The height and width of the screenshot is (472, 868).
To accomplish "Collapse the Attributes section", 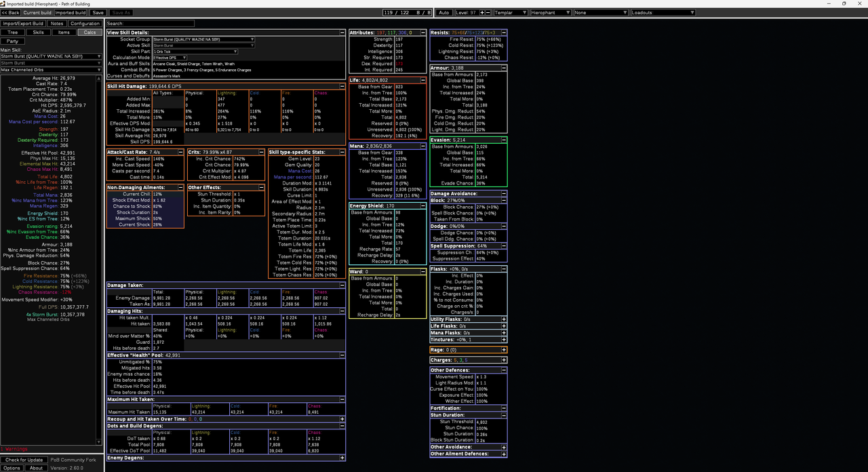I will click(423, 33).
